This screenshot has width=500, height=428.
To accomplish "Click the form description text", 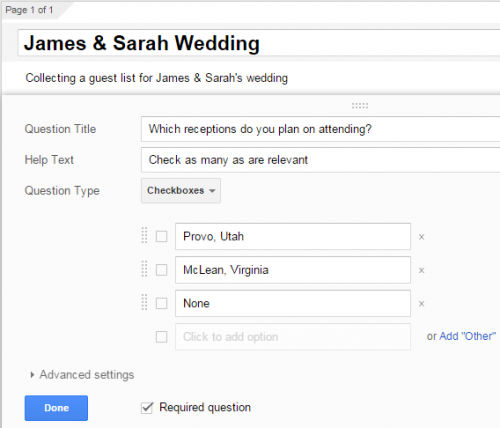I will coord(157,78).
